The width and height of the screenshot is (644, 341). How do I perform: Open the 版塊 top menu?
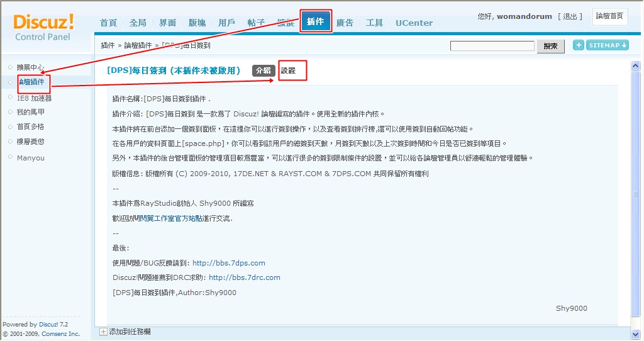(x=197, y=23)
